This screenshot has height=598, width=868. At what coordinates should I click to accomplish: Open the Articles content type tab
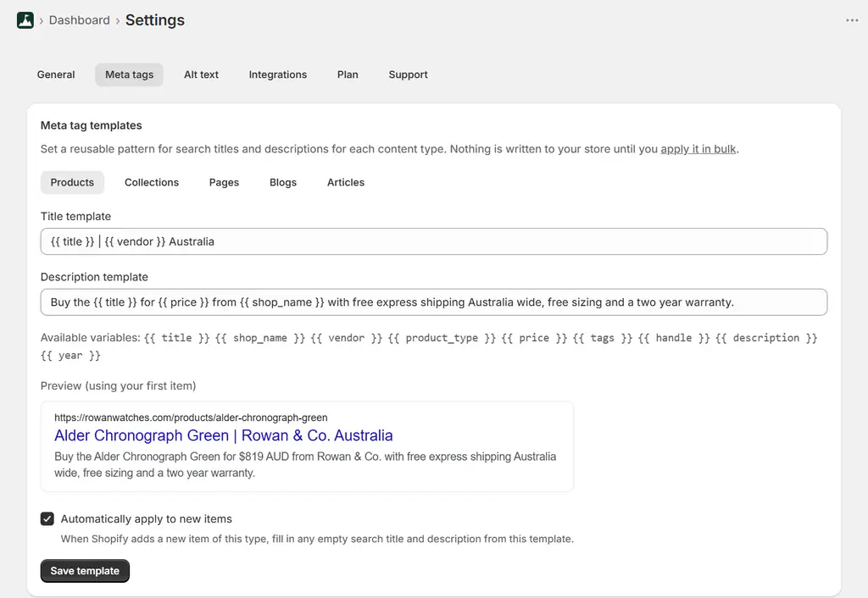tap(346, 183)
